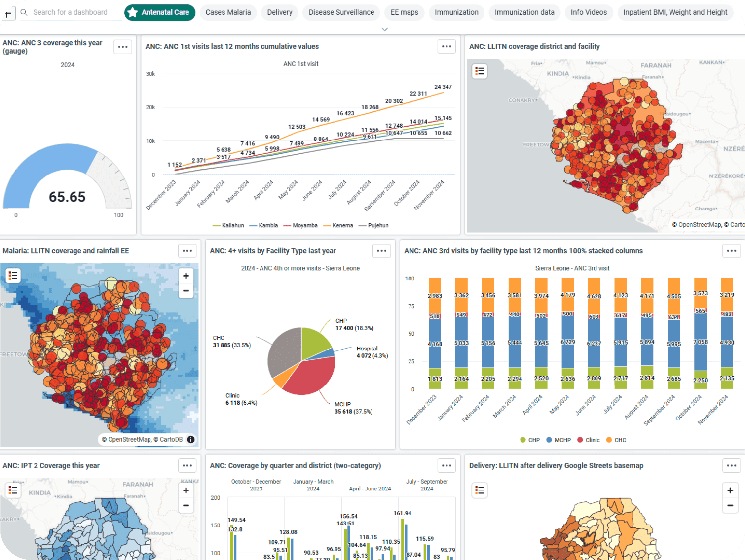Screen dimensions: 745x560
Task: Show legend on Malaria LLITN rainfall map
Action: click(13, 275)
